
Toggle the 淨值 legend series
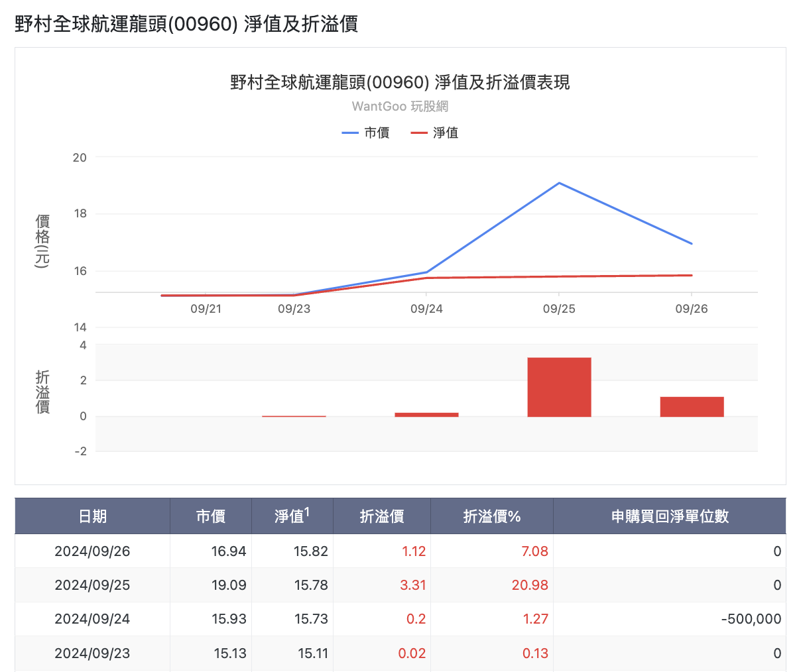tap(434, 133)
